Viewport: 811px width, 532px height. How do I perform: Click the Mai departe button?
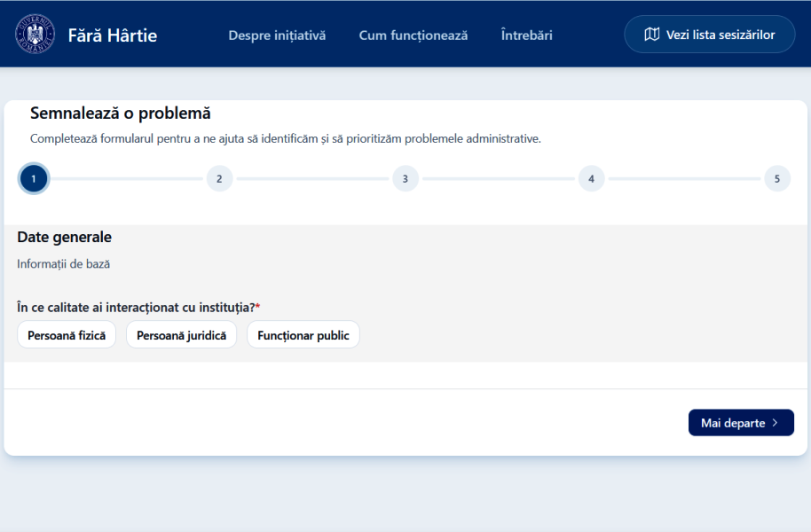pos(740,423)
